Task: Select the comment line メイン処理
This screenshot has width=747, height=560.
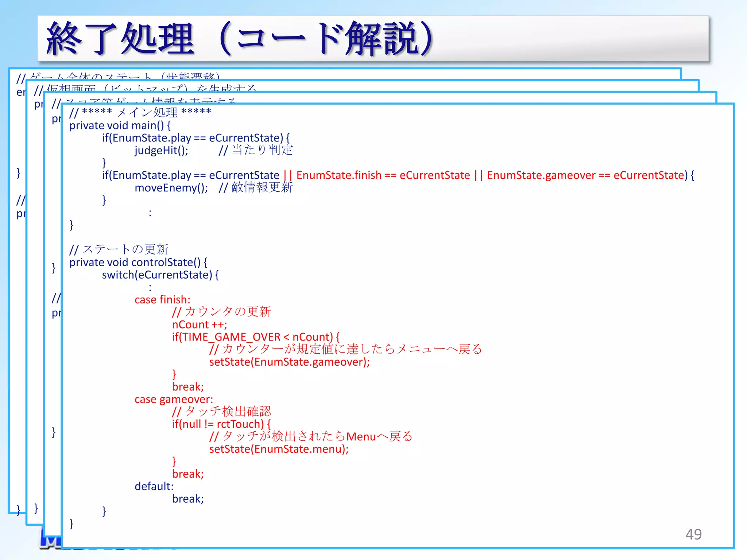Action: 140,112
